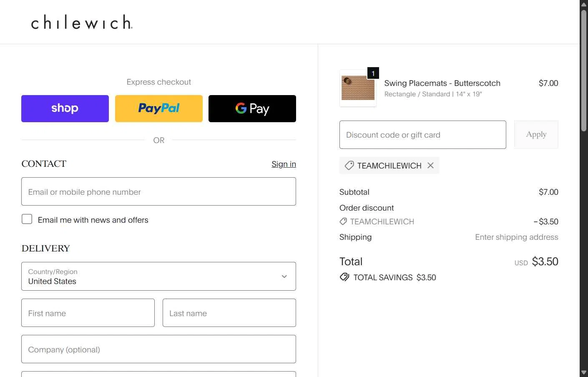Enable Email me with news and offers
The width and height of the screenshot is (588, 377).
point(27,219)
